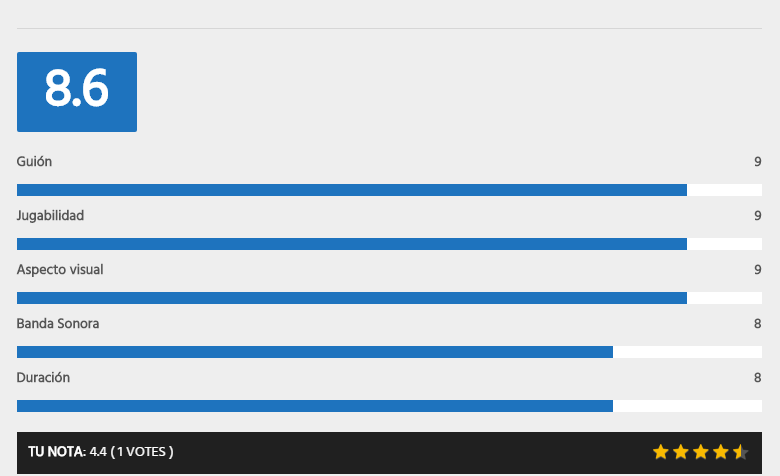780x476 pixels.
Task: Select the fifth half-filled star
Action: click(x=740, y=452)
